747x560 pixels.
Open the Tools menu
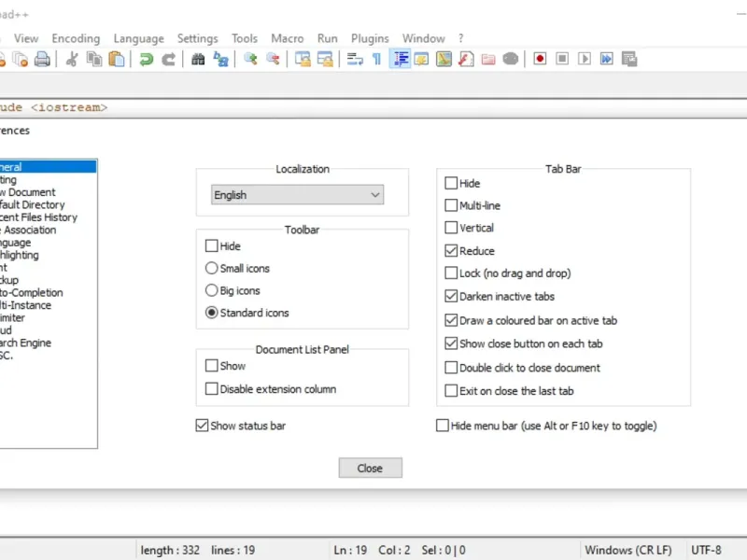(245, 38)
